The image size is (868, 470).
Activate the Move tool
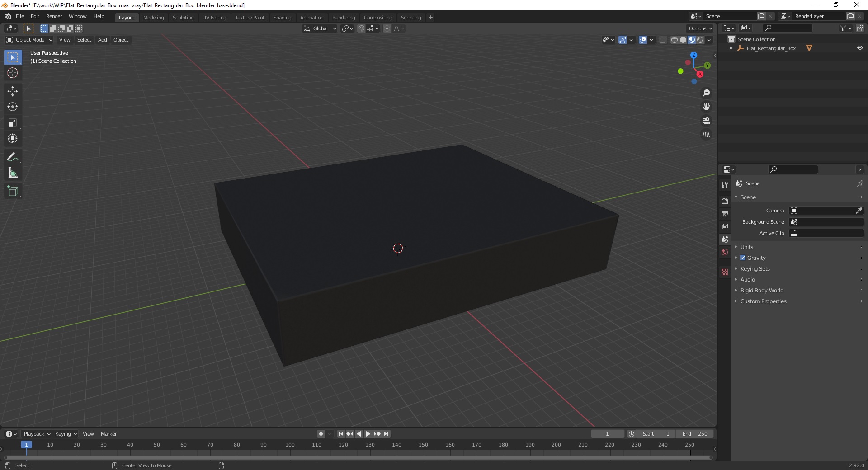point(13,91)
